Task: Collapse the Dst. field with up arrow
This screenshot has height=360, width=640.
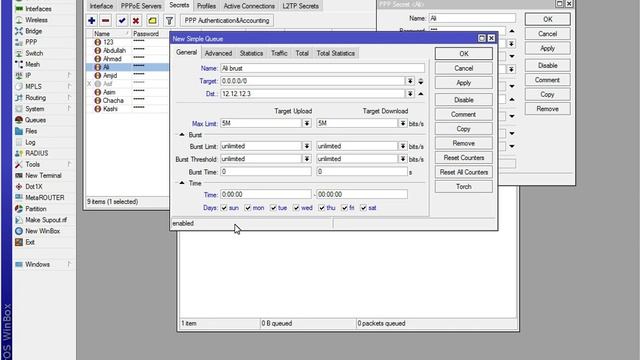Action: pos(420,94)
